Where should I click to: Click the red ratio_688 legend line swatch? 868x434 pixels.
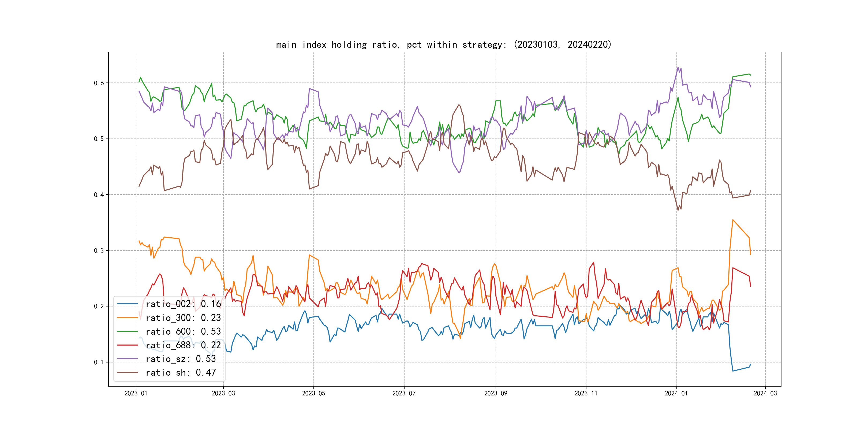127,345
